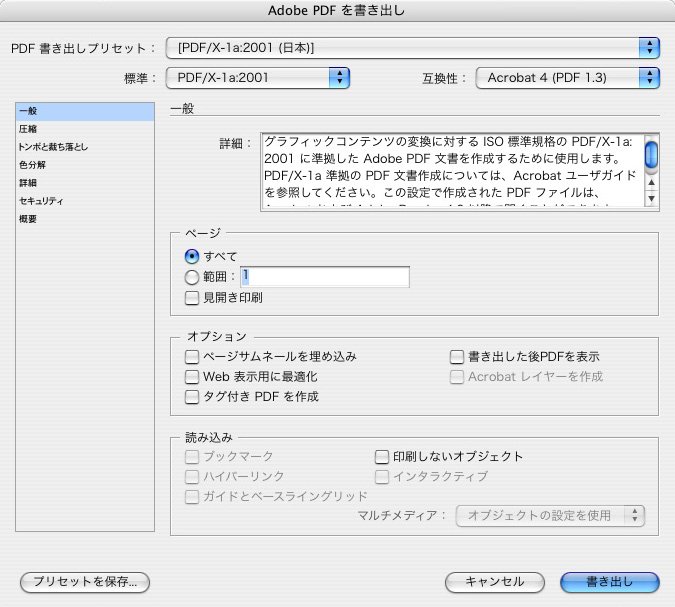Toggle the インタラクティブ checkbox

[x=382, y=477]
